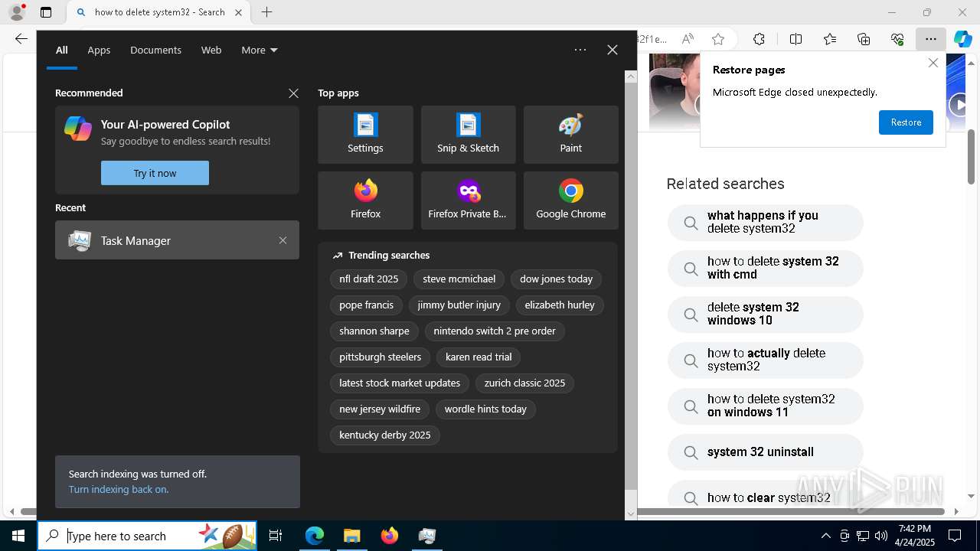Search trending topic karen read trial

pyautogui.click(x=479, y=357)
